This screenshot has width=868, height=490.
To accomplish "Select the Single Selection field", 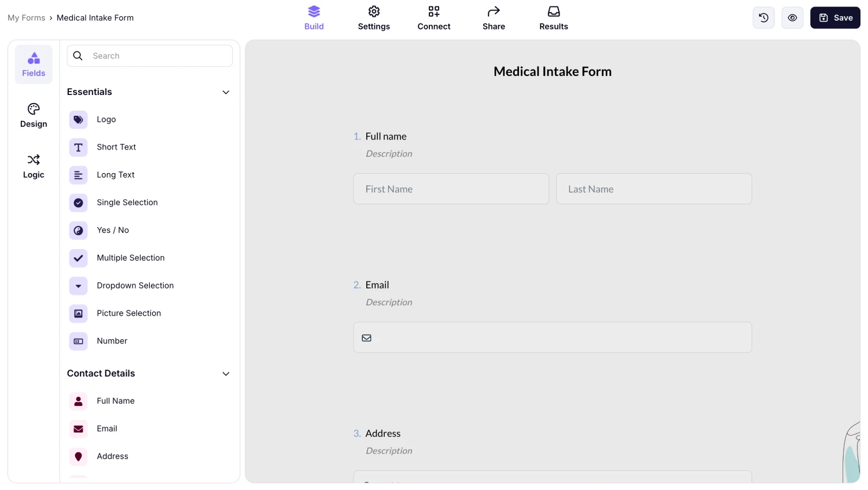I will (127, 202).
